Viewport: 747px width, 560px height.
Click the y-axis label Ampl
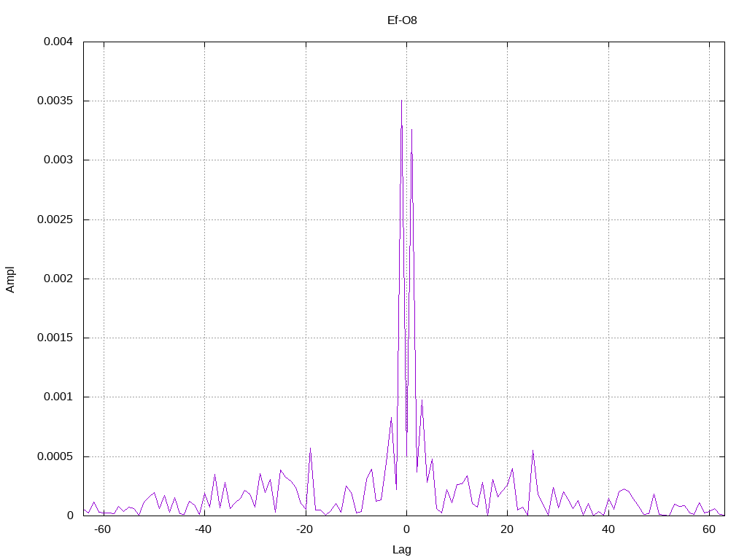[x=10, y=279]
